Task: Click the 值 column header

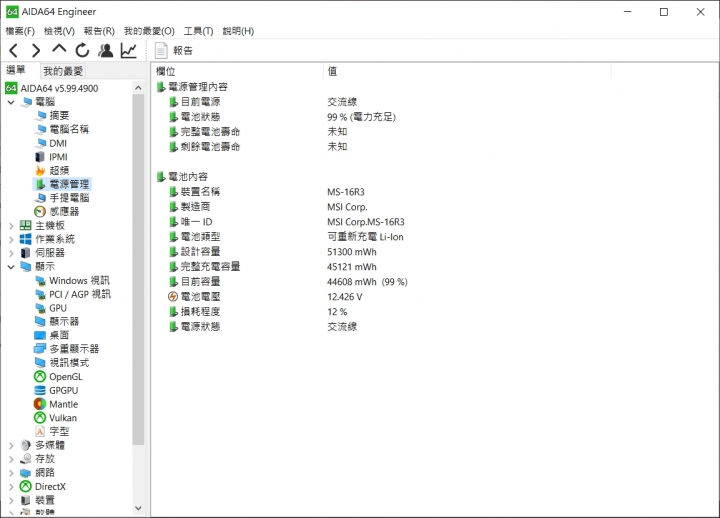Action: [467, 71]
